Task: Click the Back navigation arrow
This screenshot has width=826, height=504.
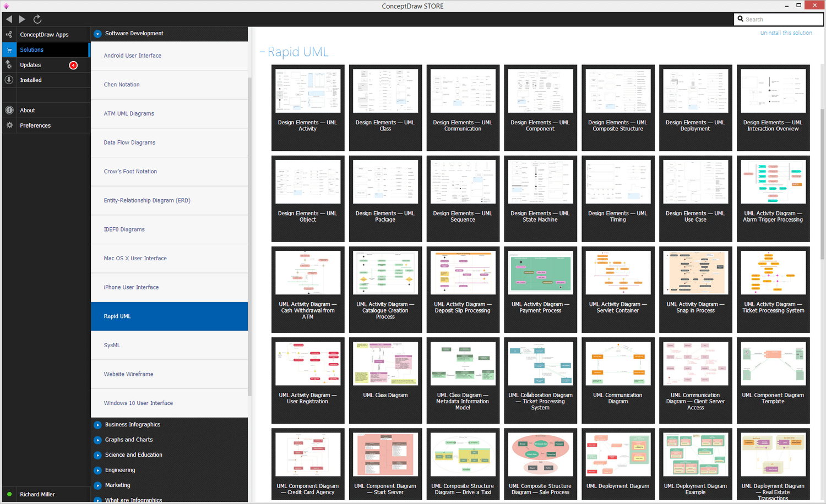Action: pyautogui.click(x=9, y=19)
